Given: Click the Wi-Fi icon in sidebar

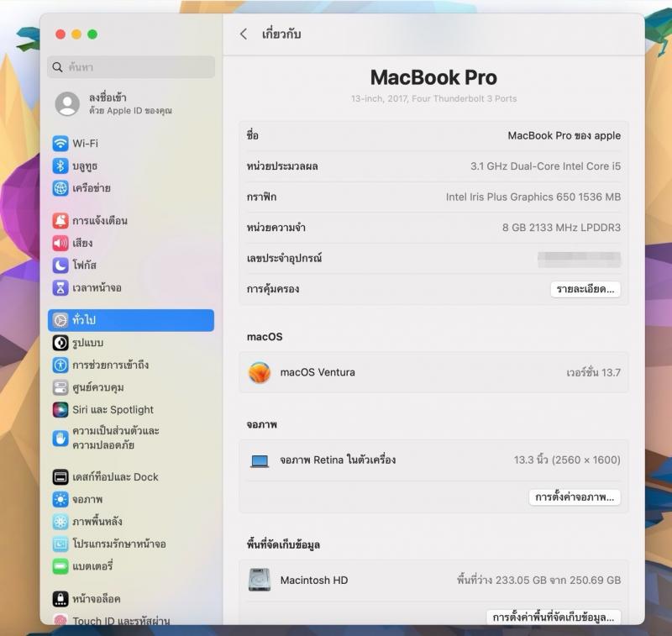Looking at the screenshot, I should coord(60,143).
